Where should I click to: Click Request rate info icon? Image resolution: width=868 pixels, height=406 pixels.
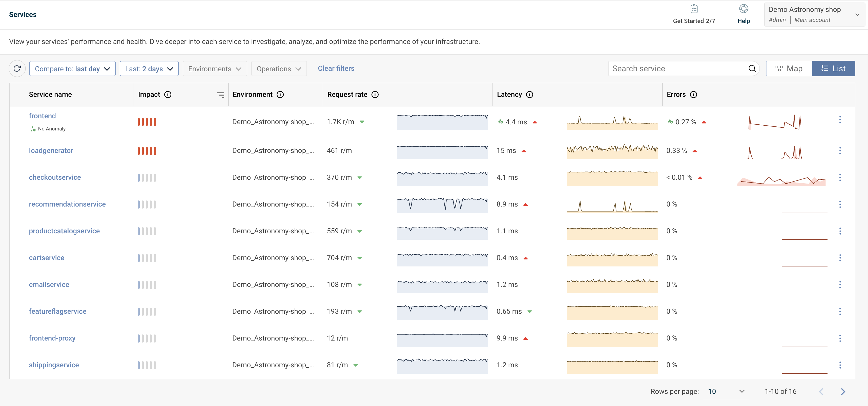pyautogui.click(x=375, y=95)
